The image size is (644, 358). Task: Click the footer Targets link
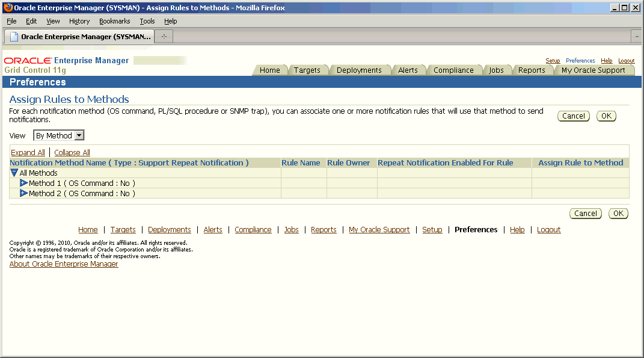123,229
